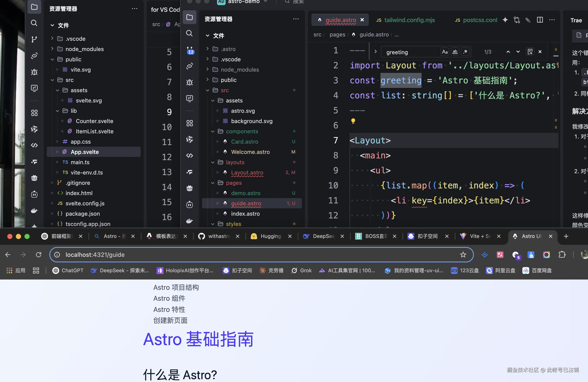Toggle Match Case in find widget

click(x=445, y=52)
